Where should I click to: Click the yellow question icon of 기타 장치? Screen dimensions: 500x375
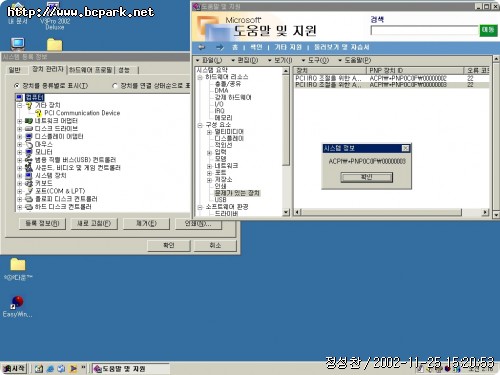click(x=30, y=105)
